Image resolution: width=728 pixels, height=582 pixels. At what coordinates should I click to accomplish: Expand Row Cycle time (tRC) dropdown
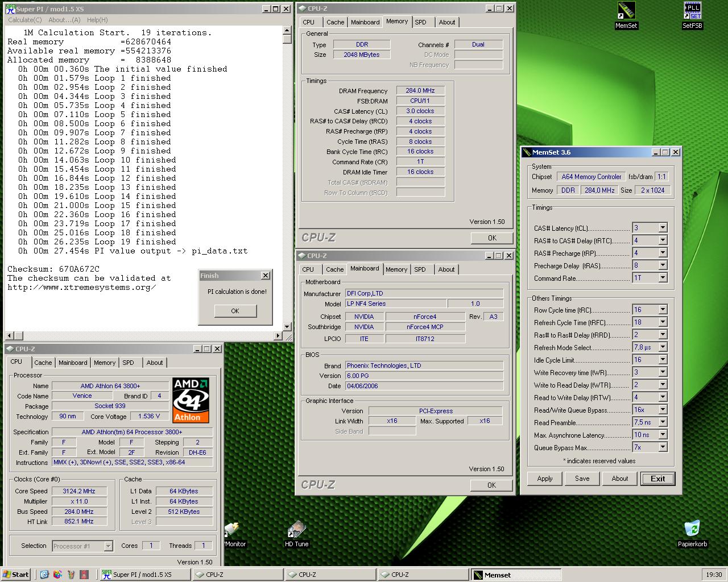point(663,310)
